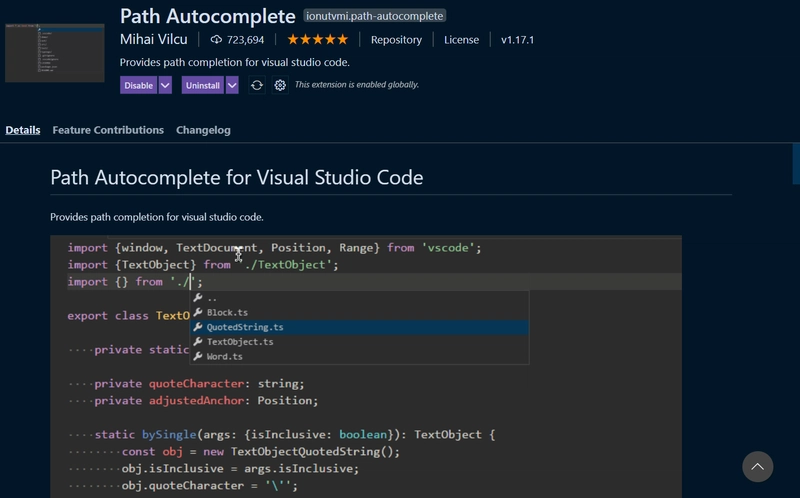This screenshot has height=498, width=800.
Task: Open the License link
Action: point(461,40)
